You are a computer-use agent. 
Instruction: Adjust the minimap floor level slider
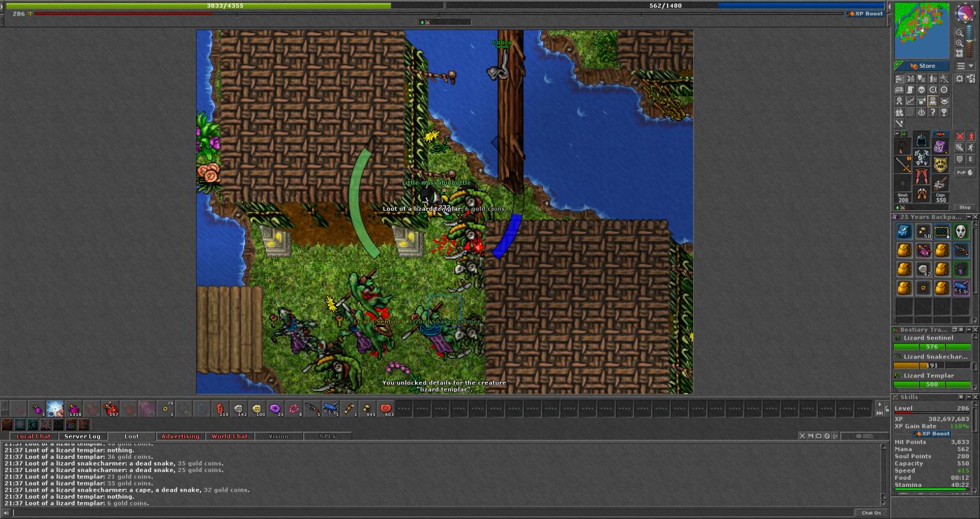(x=970, y=41)
